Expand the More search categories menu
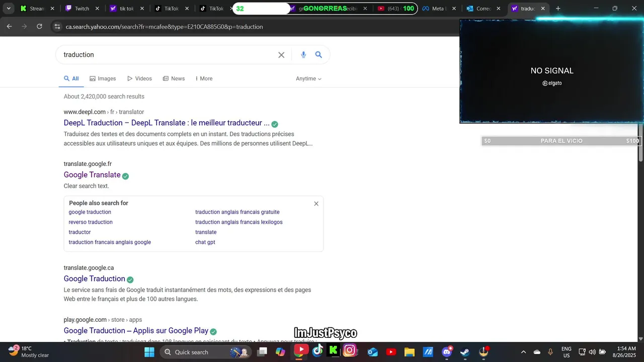The height and width of the screenshot is (362, 644). [204, 78]
